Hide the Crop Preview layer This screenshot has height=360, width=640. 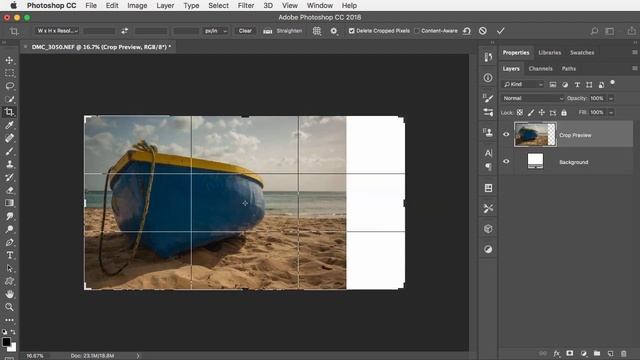point(506,134)
